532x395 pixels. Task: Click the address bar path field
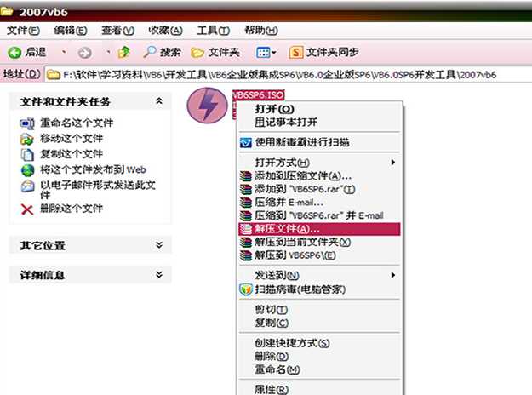289,74
